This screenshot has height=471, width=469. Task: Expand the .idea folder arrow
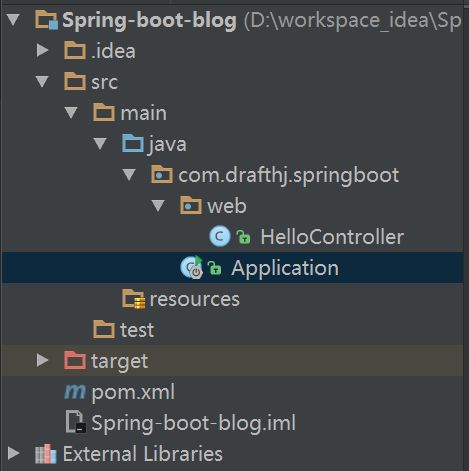(x=42, y=50)
